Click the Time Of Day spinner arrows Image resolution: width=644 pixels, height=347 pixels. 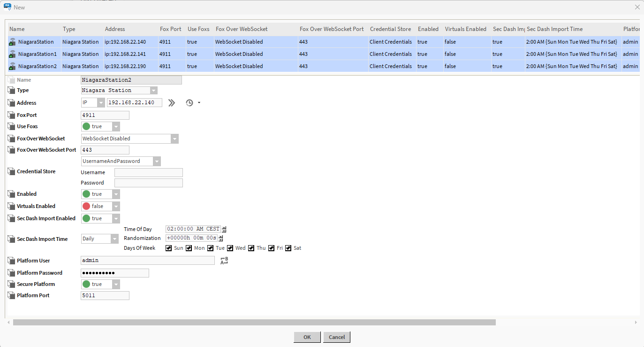click(224, 229)
